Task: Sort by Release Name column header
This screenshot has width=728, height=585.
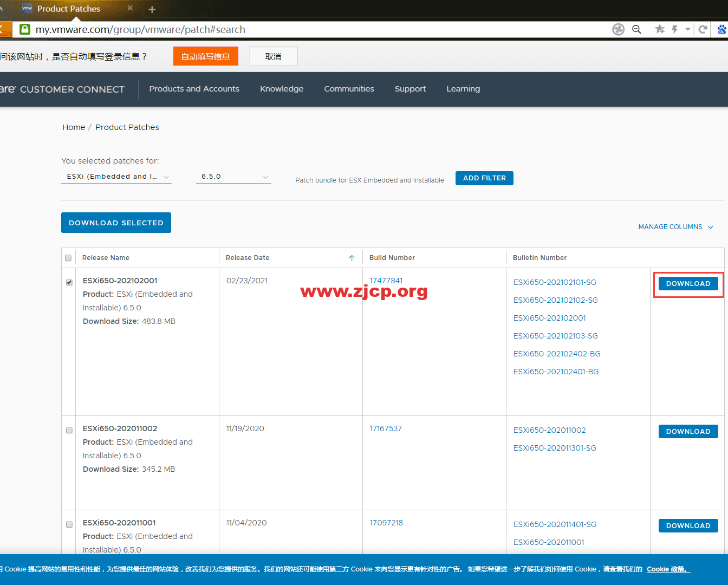Action: pos(106,258)
